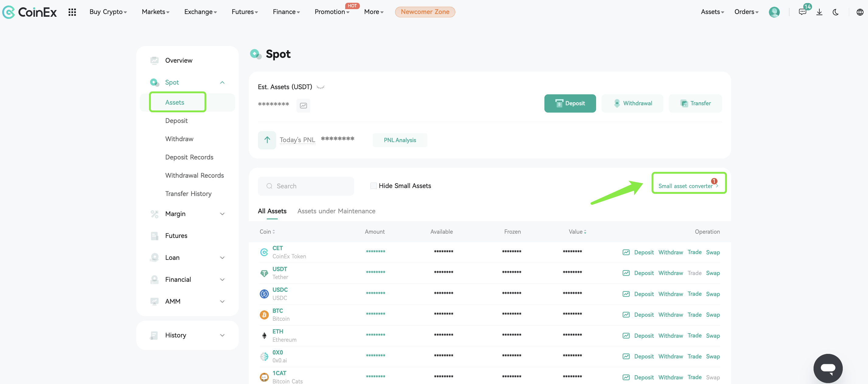The height and width of the screenshot is (384, 868).
Task: Click the Ethereum coin logo
Action: pos(264,336)
